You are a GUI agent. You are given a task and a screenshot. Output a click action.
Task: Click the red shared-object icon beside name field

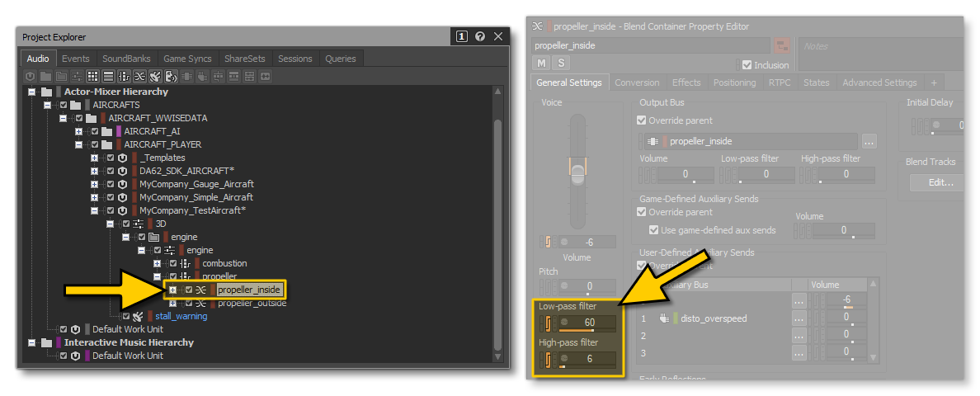(x=781, y=45)
